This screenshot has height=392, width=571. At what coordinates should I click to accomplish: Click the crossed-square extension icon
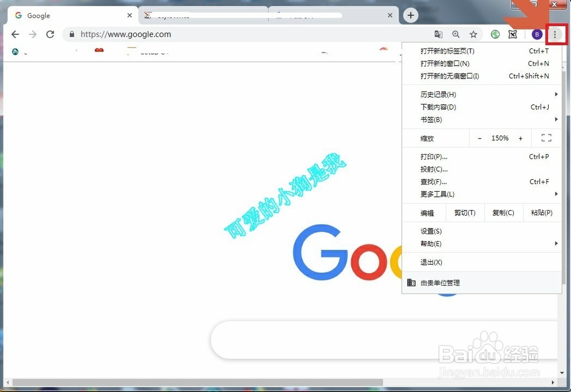513,34
